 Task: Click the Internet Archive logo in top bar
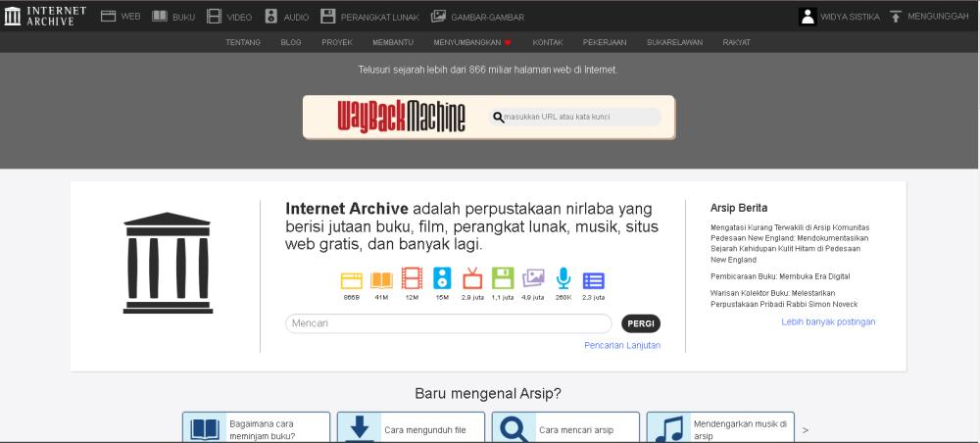[x=45, y=17]
